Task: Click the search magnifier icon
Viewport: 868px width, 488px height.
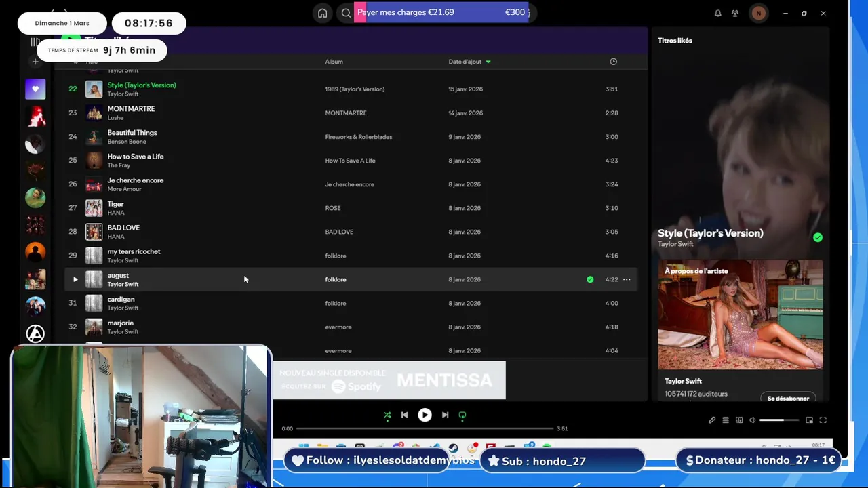Action: [x=346, y=13]
